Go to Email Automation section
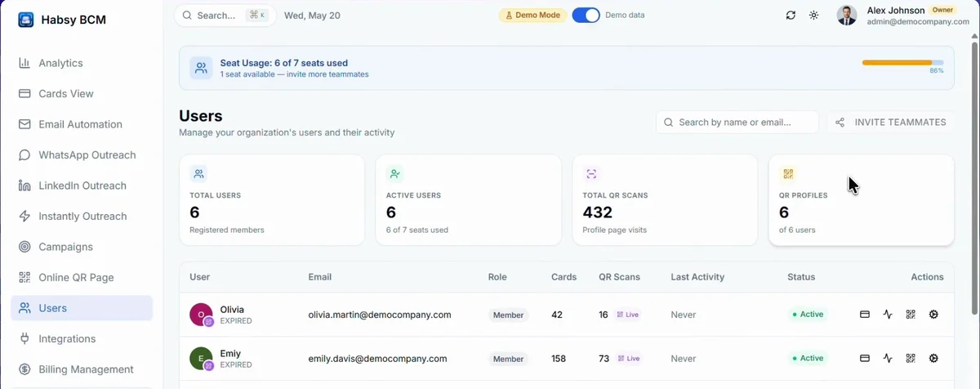The height and width of the screenshot is (389, 980). pos(82,124)
